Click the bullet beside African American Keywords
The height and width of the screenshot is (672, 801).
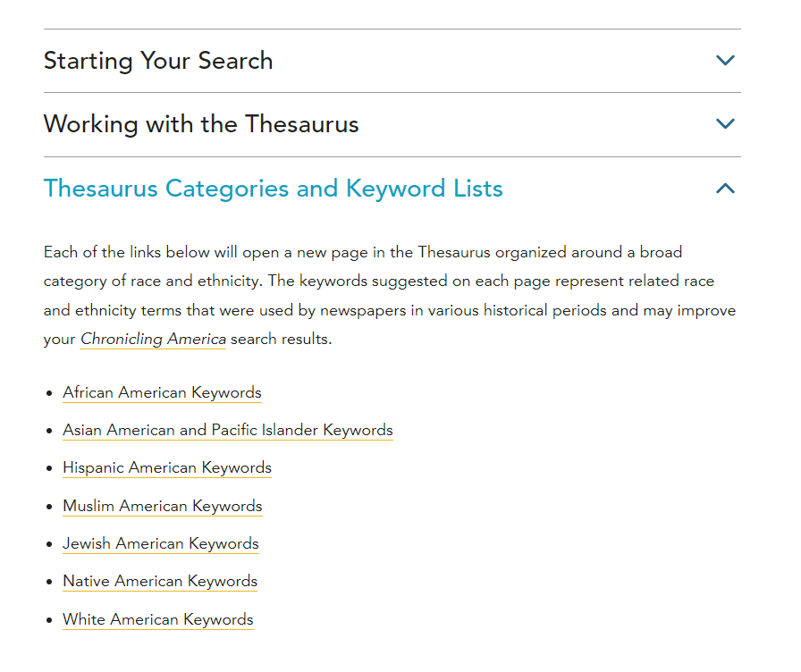(x=49, y=393)
